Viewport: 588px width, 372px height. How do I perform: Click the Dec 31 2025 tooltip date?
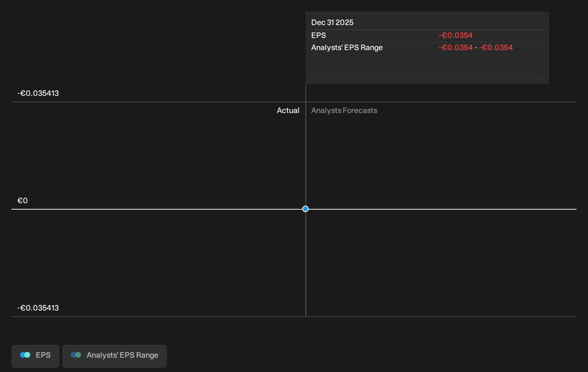tap(332, 23)
